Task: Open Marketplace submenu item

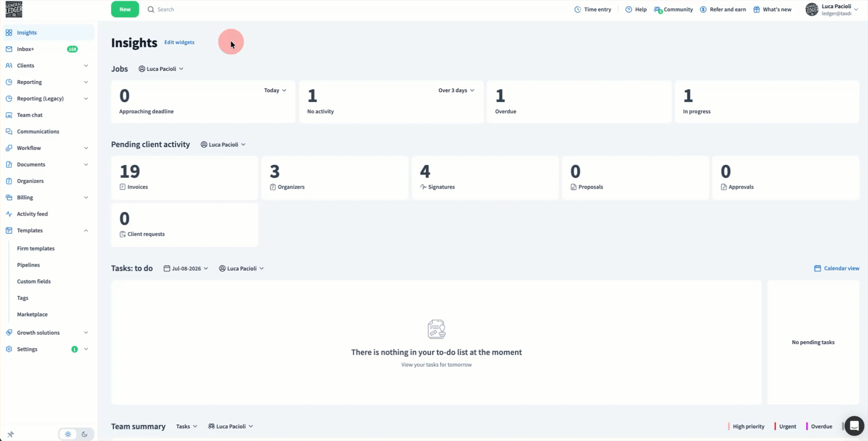Action: (32, 314)
